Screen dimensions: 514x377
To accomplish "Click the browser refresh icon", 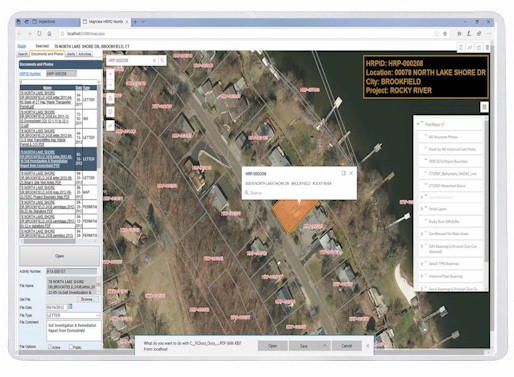I will point(39,34).
